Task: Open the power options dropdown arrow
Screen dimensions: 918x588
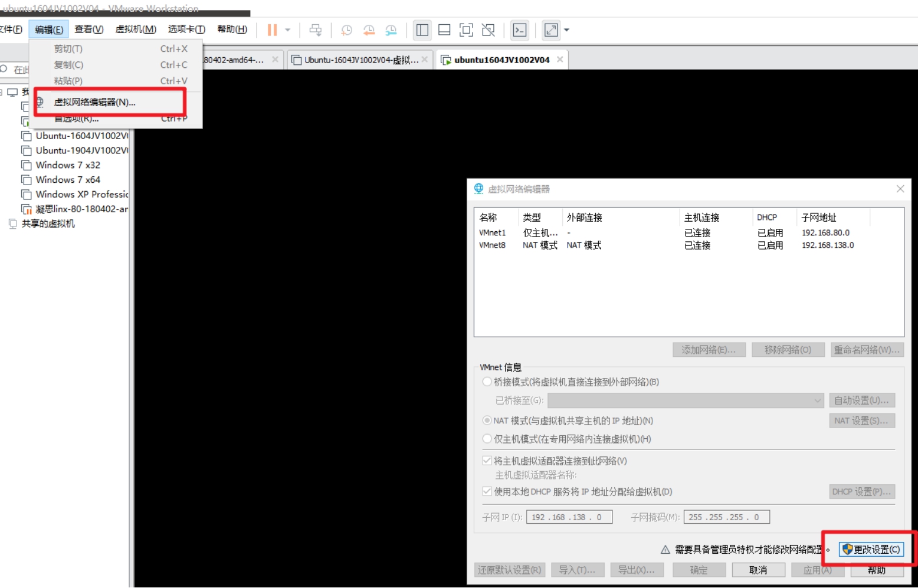Action: point(288,30)
